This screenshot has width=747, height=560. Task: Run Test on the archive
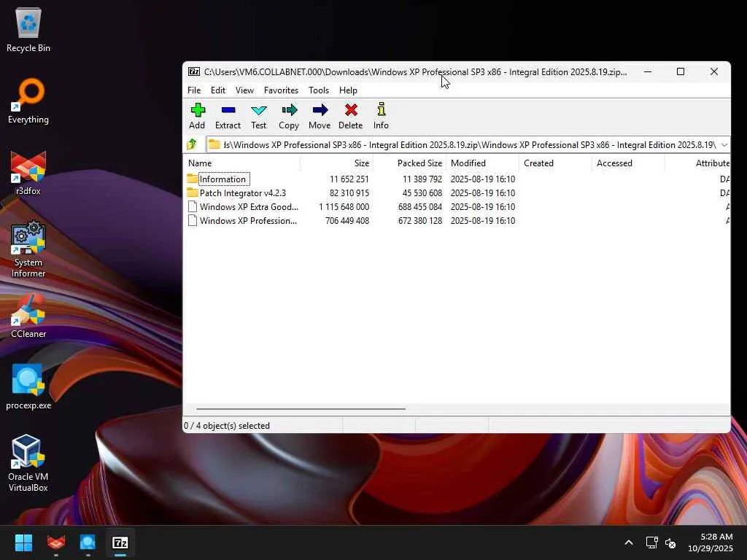[x=259, y=115]
